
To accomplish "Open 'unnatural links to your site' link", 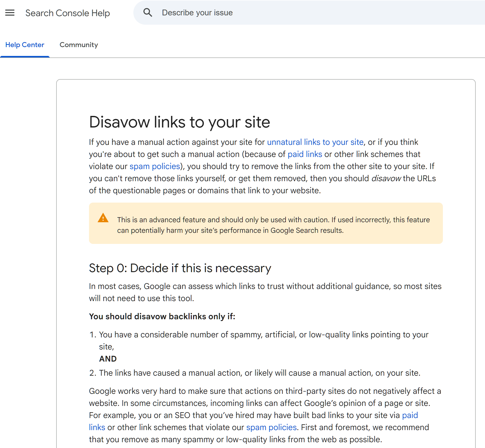I will point(315,142).
